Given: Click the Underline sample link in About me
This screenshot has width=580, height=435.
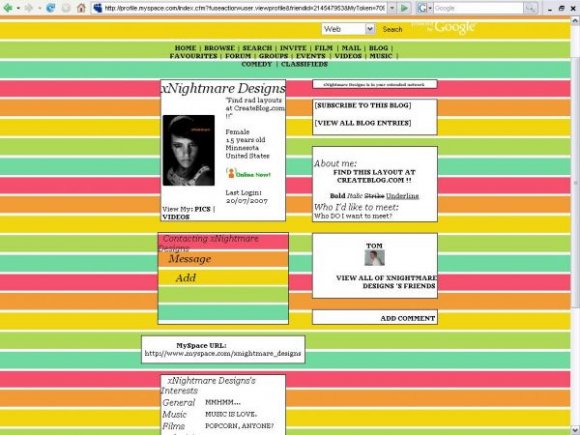Looking at the screenshot, I should pos(402,196).
